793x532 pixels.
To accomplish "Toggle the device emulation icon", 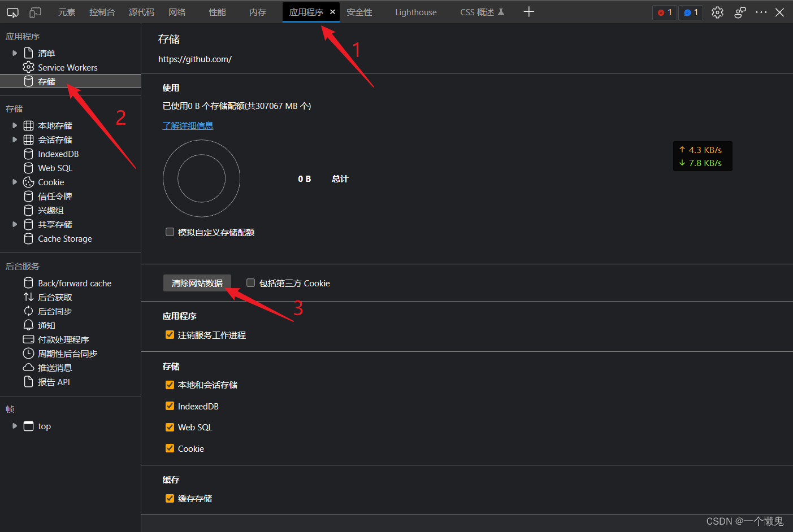I will (x=35, y=12).
